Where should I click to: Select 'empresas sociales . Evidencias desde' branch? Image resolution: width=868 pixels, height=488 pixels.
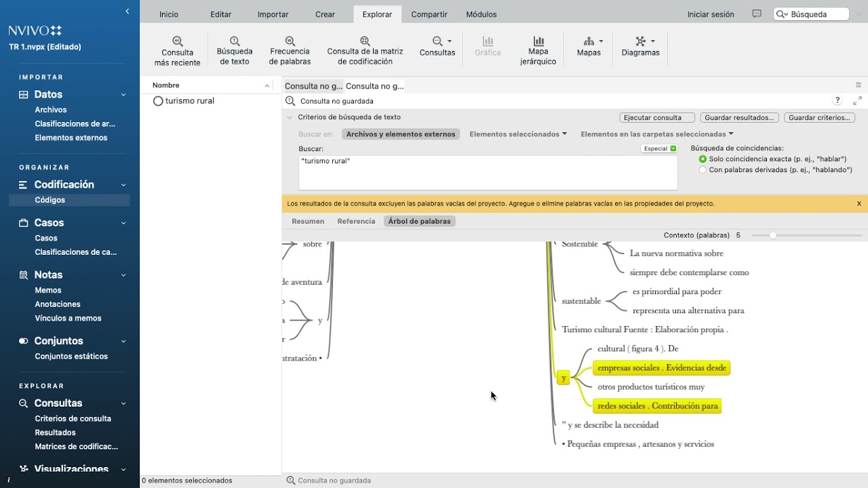point(662,368)
